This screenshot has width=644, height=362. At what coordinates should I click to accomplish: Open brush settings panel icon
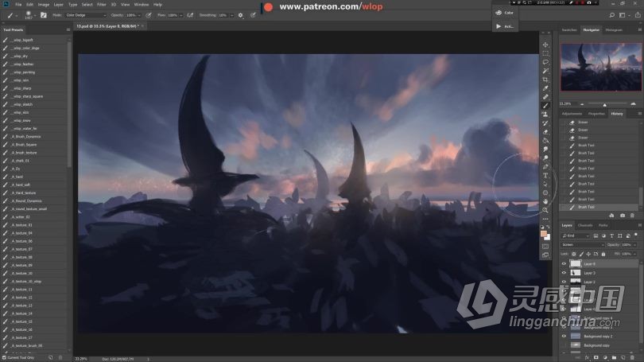pos(44,15)
